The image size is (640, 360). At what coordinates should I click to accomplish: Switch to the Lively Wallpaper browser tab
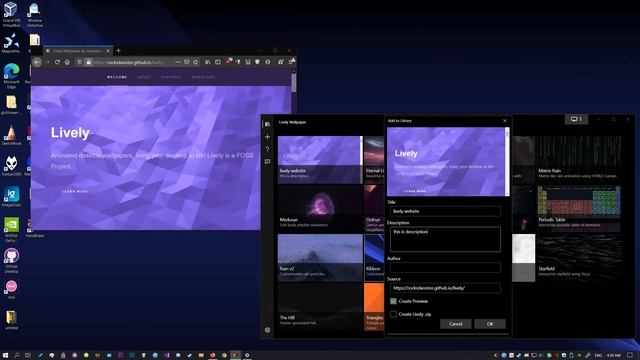point(78,51)
